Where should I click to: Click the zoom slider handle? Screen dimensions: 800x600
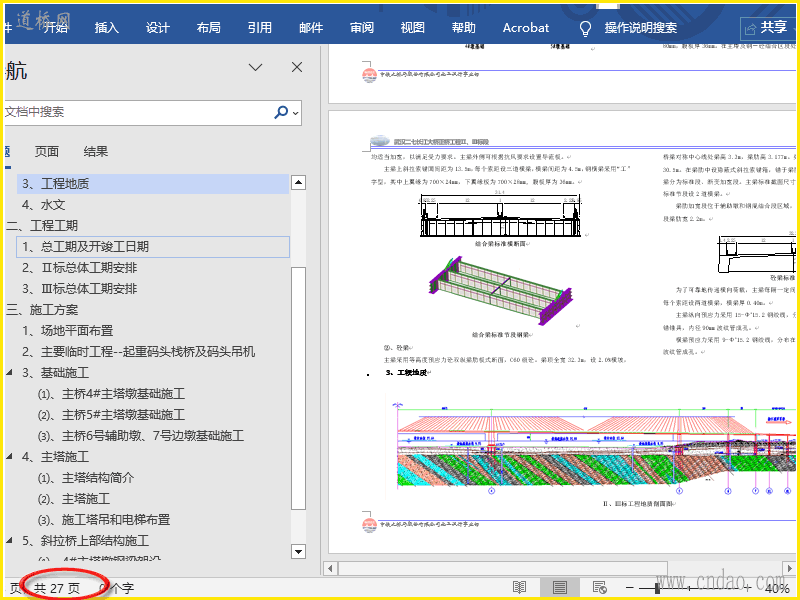point(657,588)
